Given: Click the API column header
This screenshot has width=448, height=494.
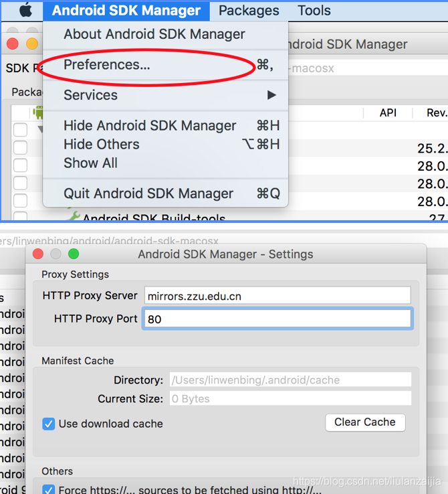Looking at the screenshot, I should click(x=388, y=112).
